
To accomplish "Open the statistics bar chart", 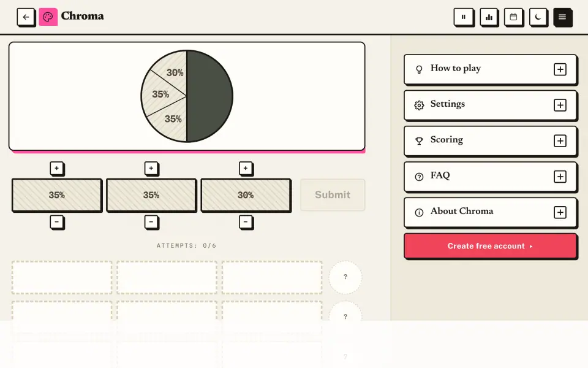I will 489,17.
